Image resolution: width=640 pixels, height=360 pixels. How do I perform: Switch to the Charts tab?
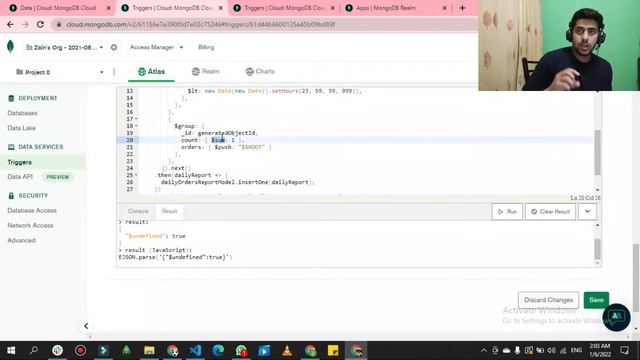(x=260, y=71)
